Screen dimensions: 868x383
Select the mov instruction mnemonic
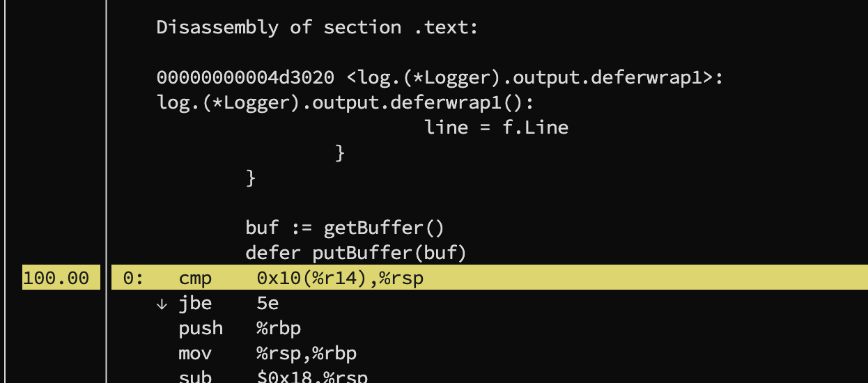click(195, 353)
